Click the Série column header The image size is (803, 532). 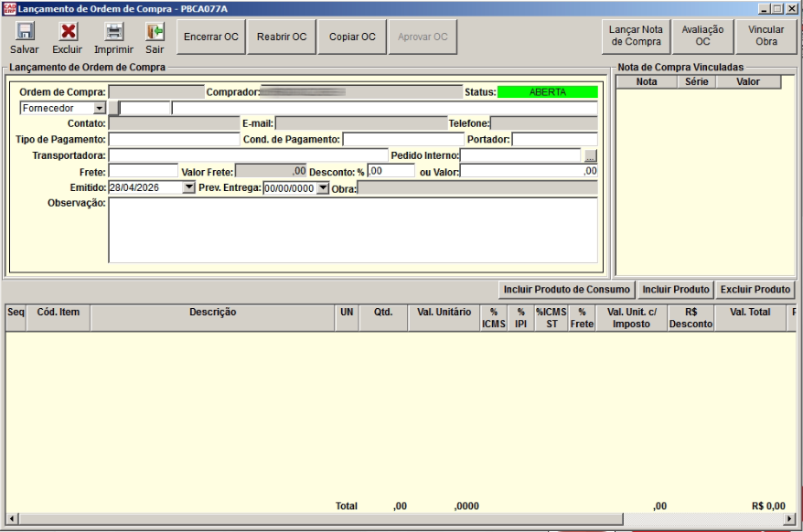coord(697,82)
